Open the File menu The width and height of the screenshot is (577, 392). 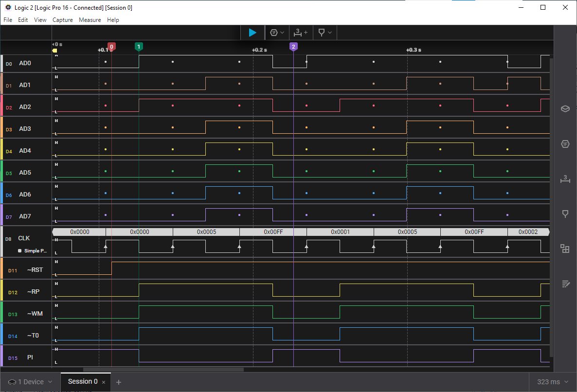pyautogui.click(x=8, y=20)
